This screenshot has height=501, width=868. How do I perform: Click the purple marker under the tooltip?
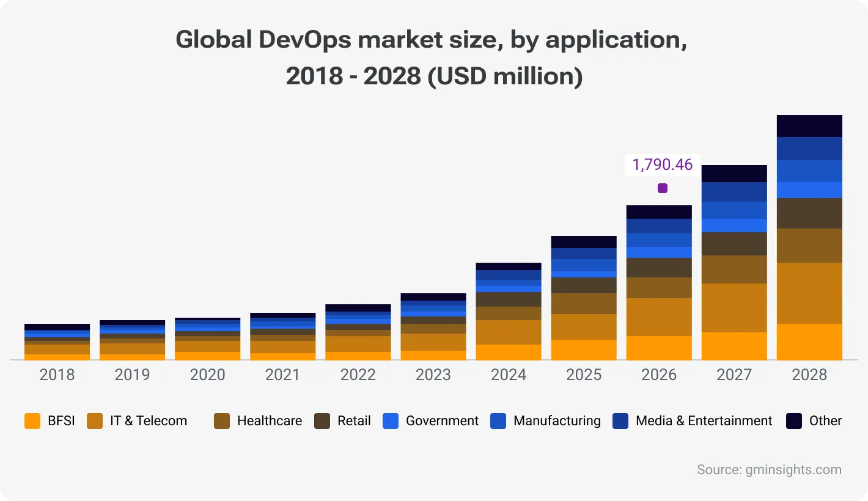tap(663, 189)
